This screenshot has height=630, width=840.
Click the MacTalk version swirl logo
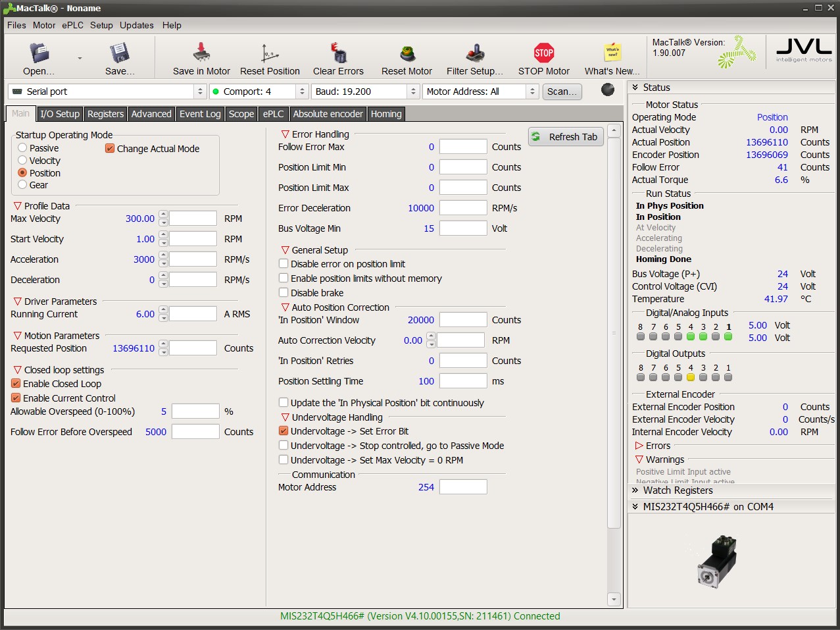(736, 52)
